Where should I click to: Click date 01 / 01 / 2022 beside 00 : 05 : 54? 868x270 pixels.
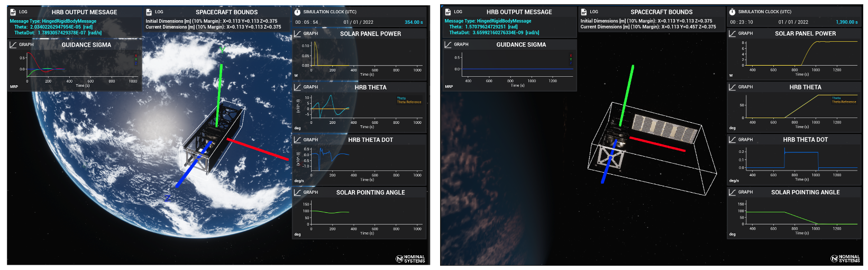pos(358,22)
